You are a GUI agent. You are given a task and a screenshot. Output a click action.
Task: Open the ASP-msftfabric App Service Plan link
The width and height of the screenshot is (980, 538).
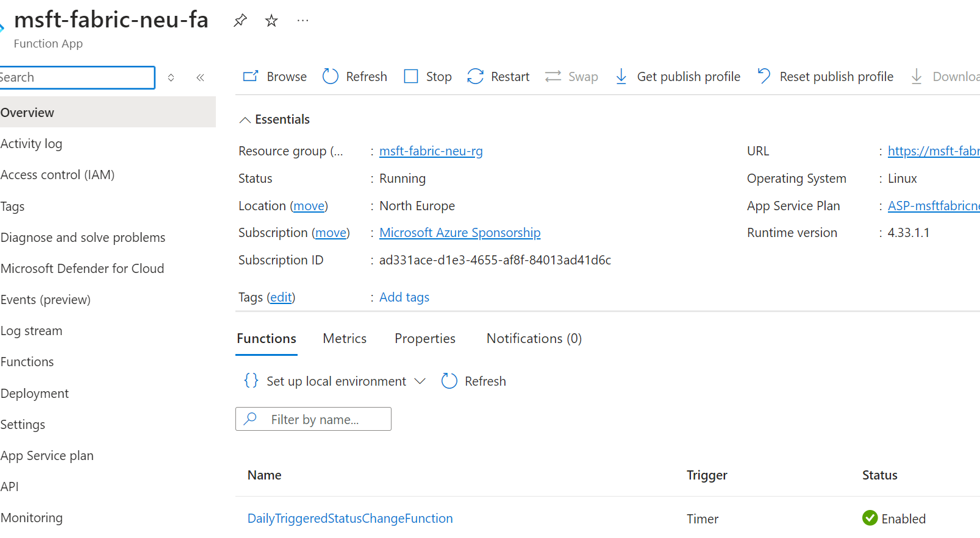tap(934, 206)
